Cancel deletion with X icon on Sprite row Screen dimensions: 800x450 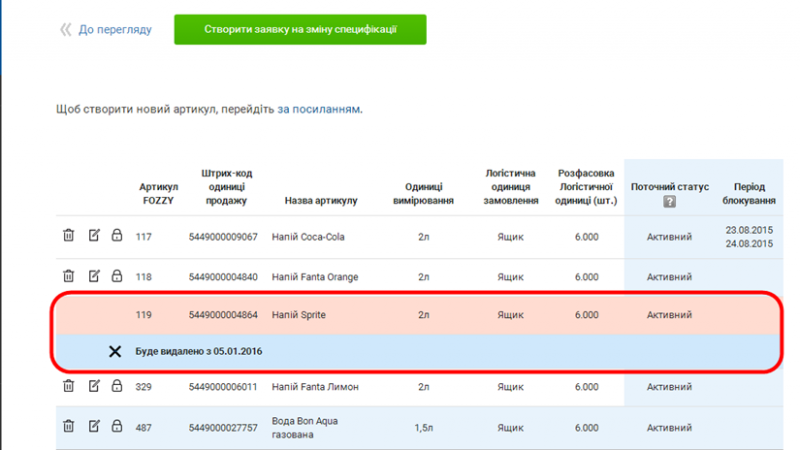[x=115, y=351]
